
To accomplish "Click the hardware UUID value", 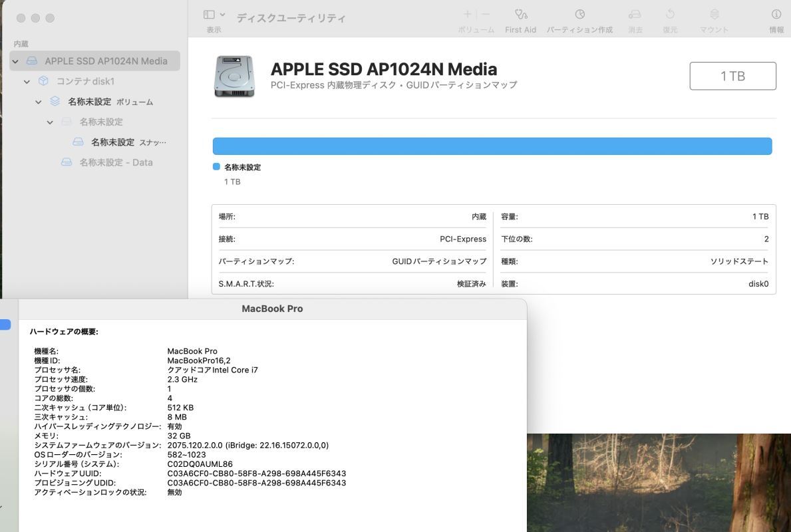I will 256,473.
